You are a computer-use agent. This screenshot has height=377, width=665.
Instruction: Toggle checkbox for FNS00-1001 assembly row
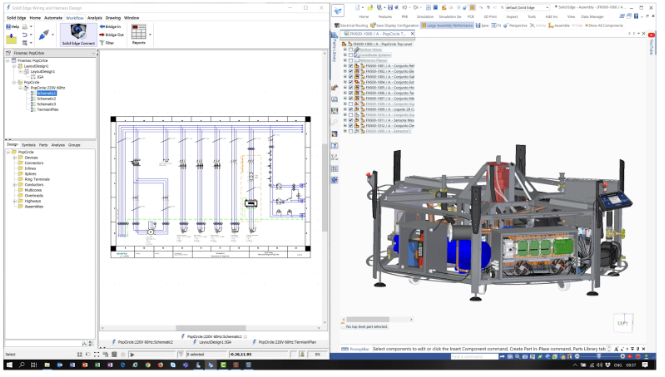[x=351, y=66]
